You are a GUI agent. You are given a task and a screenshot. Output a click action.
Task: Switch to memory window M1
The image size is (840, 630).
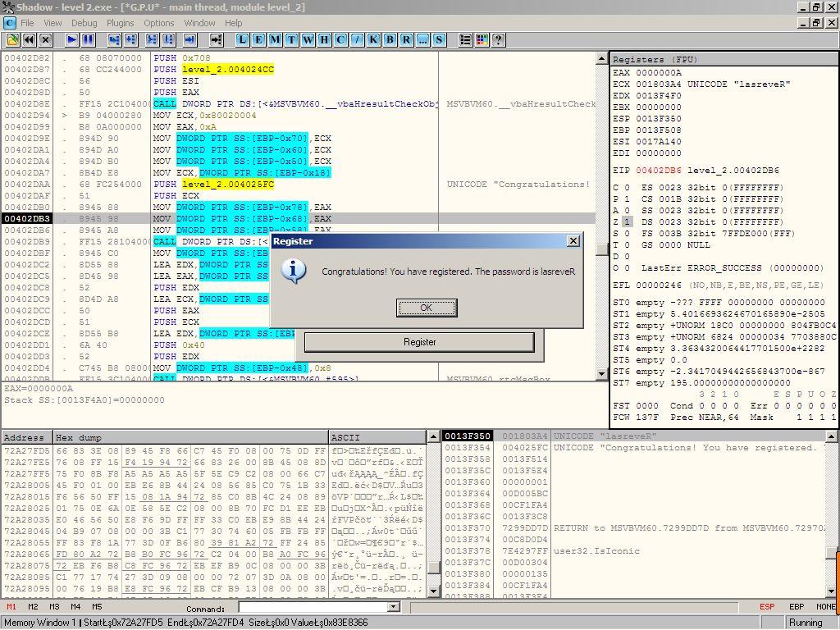pos(11,606)
